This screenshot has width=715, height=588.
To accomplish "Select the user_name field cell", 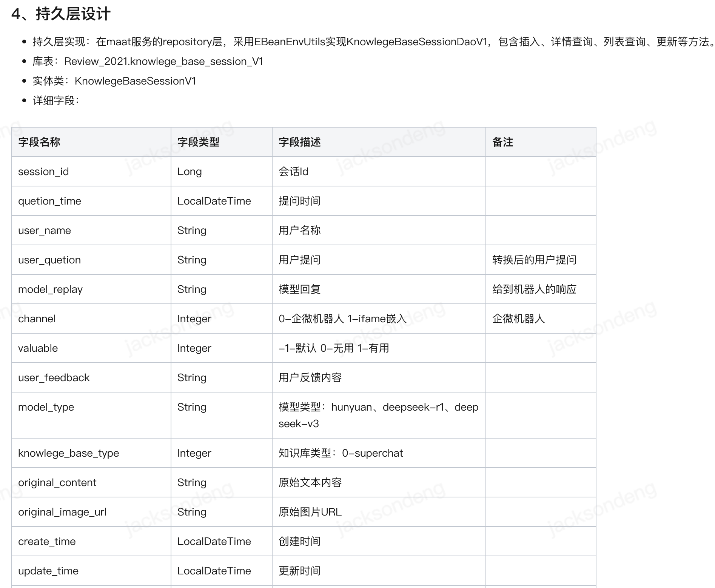I will tap(45, 230).
